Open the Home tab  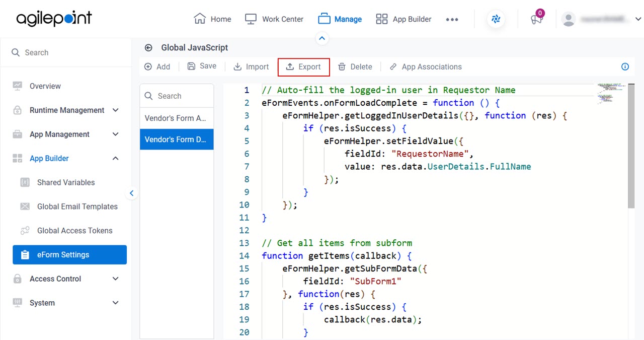click(212, 19)
